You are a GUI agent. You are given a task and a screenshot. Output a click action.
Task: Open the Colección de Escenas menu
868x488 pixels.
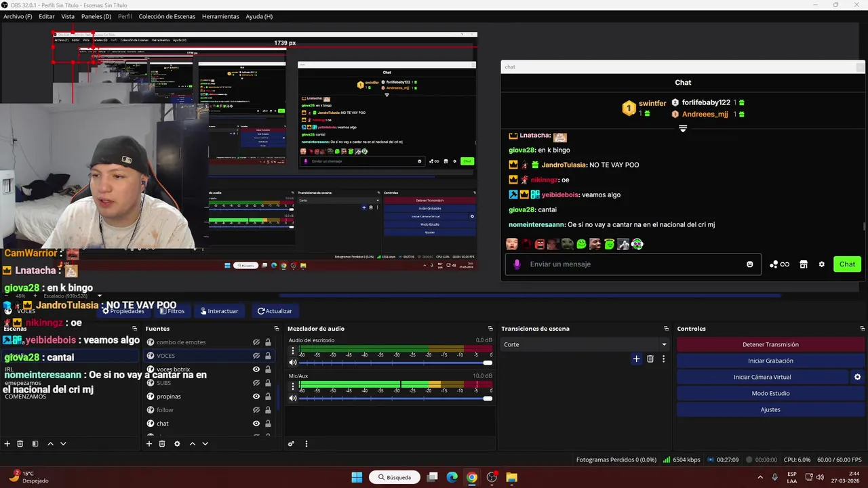tap(167, 16)
